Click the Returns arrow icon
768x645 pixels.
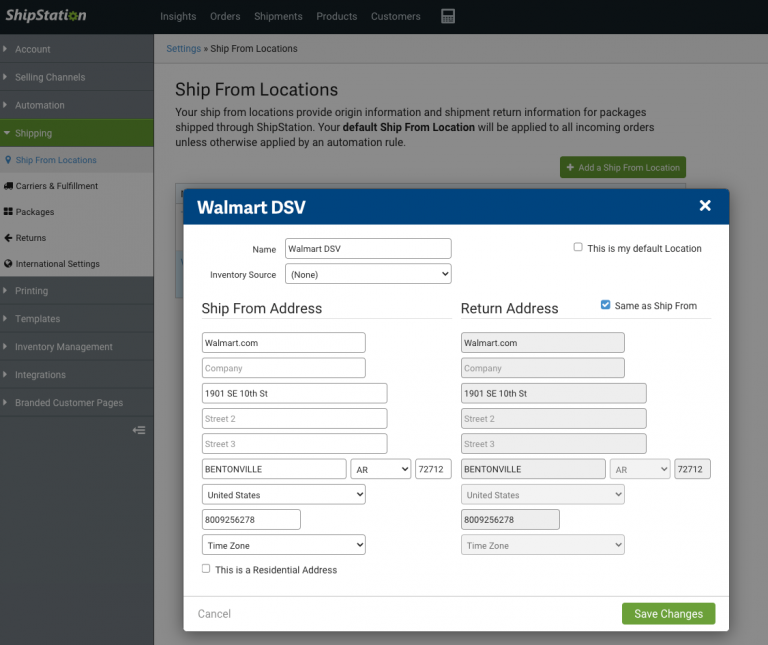pyautogui.click(x=8, y=238)
